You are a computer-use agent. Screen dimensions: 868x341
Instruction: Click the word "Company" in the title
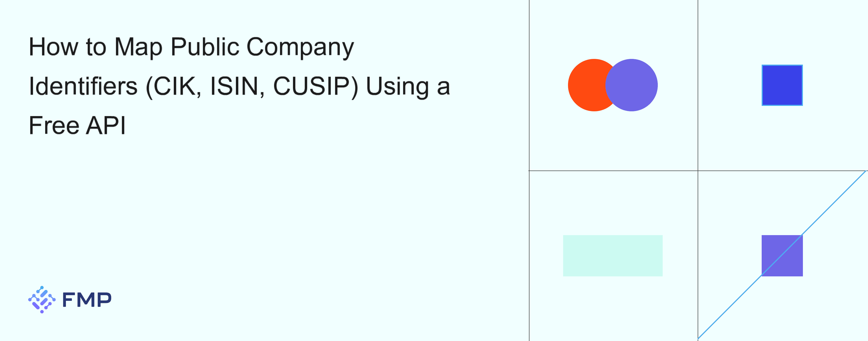coord(300,47)
